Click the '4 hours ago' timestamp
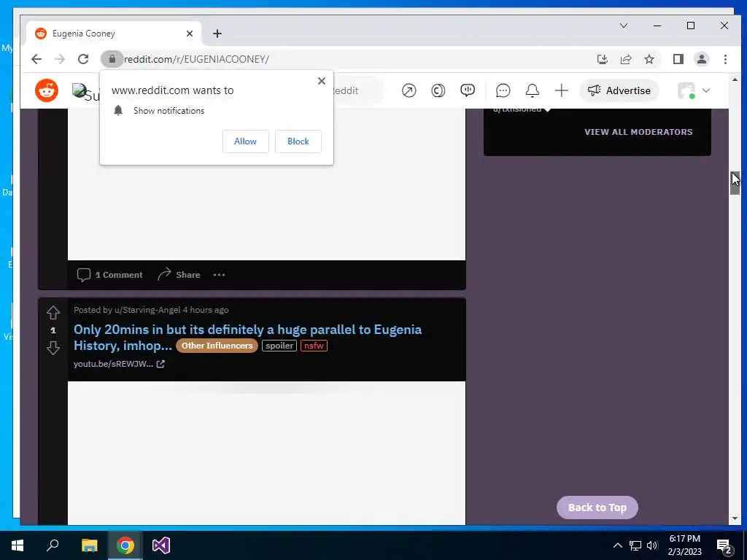The image size is (747, 560). pos(206,310)
